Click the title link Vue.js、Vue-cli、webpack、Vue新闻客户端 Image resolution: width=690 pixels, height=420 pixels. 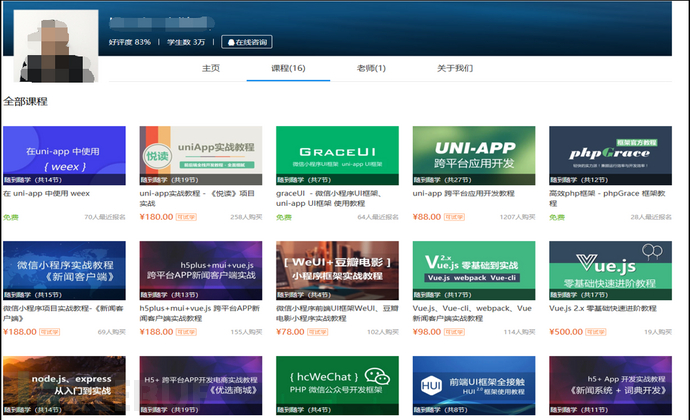472,313
